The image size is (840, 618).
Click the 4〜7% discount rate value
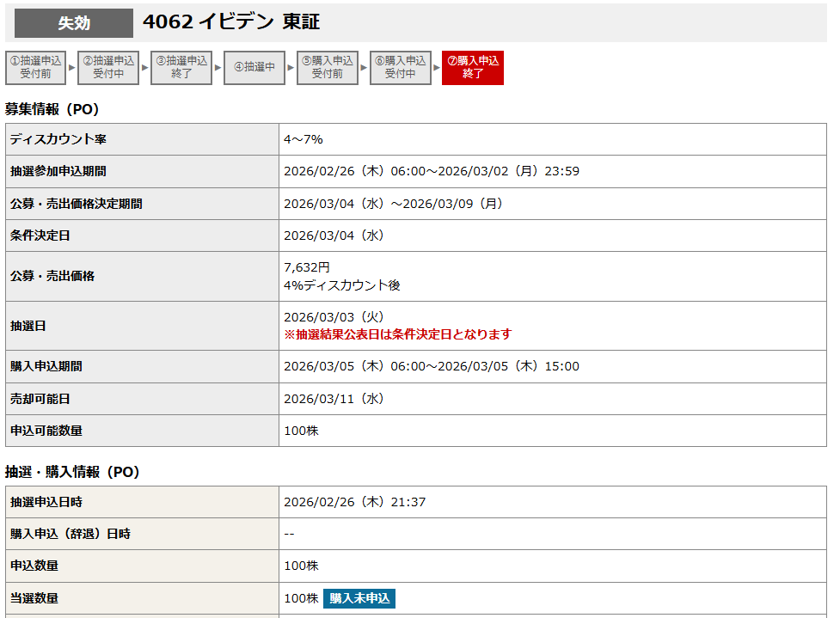[x=303, y=139]
